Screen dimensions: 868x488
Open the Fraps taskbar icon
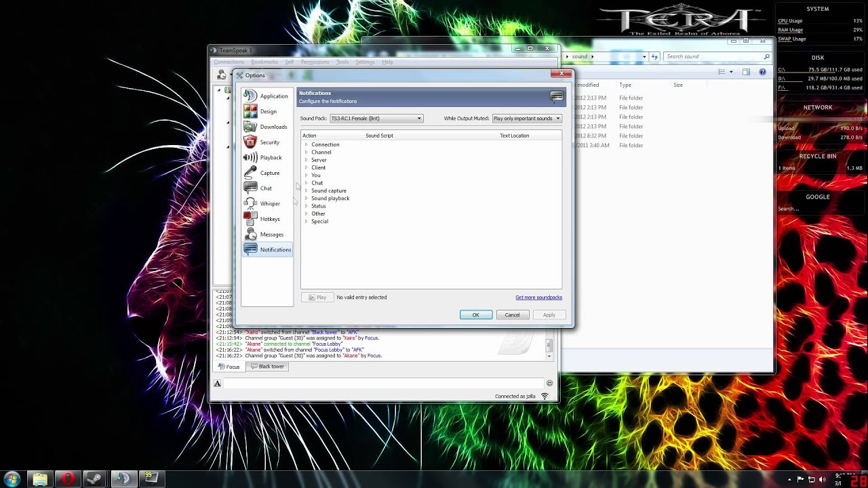[x=151, y=479]
